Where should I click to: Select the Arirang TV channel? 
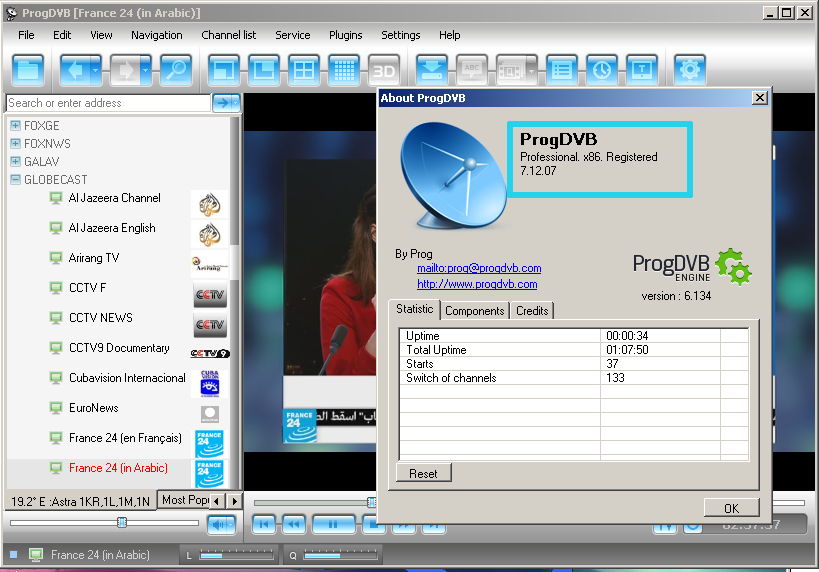pyautogui.click(x=94, y=258)
